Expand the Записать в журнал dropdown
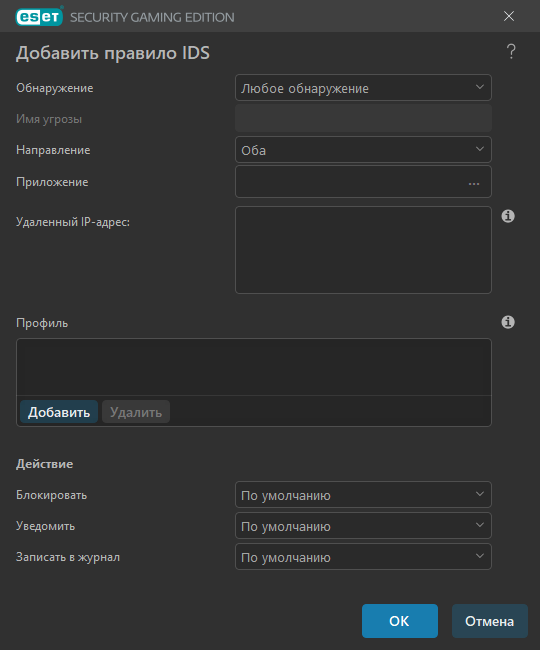This screenshot has width=540, height=650. click(363, 557)
